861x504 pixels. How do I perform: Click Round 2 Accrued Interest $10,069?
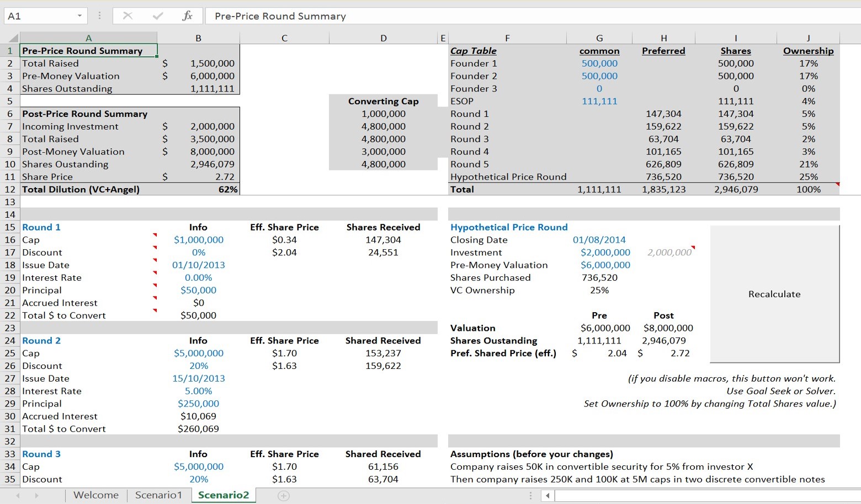[x=199, y=416]
